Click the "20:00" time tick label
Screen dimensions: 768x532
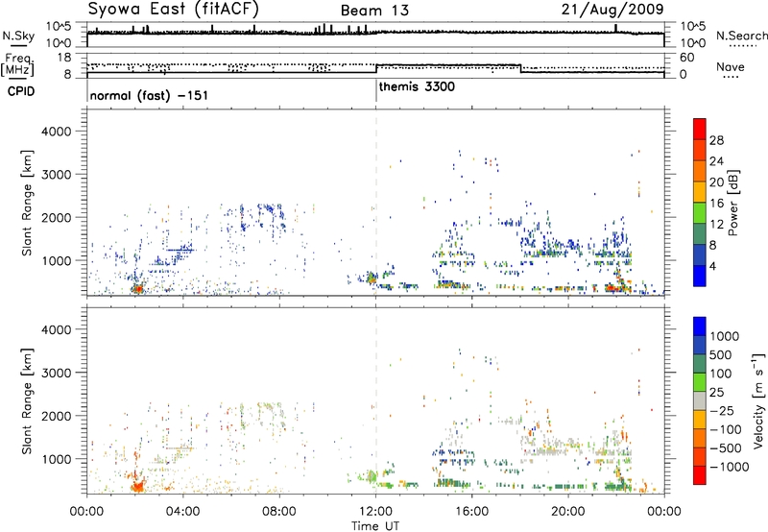pyautogui.click(x=568, y=512)
